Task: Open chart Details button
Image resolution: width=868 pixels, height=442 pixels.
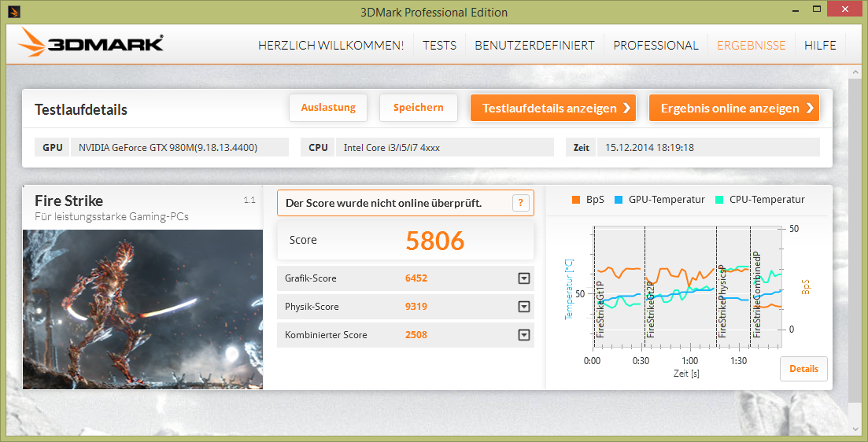Action: point(803,369)
